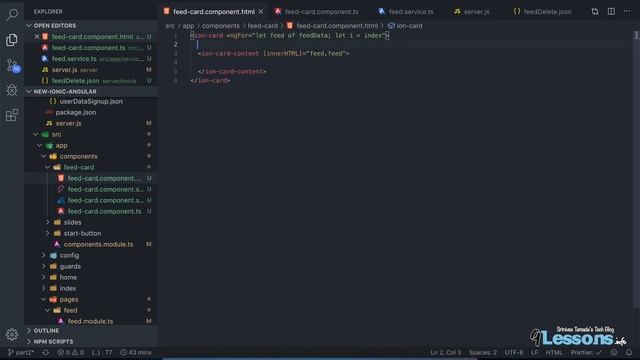Change the HTML language mode

[554, 352]
